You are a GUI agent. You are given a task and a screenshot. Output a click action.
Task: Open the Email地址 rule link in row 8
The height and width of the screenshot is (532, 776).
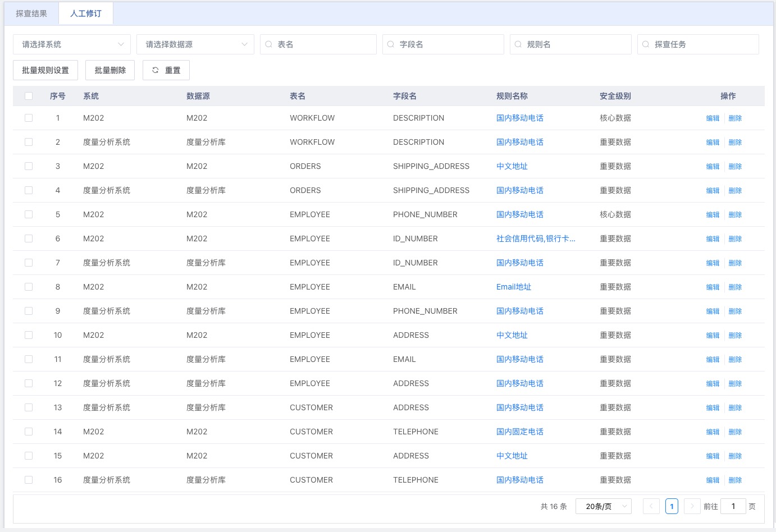[x=513, y=287]
